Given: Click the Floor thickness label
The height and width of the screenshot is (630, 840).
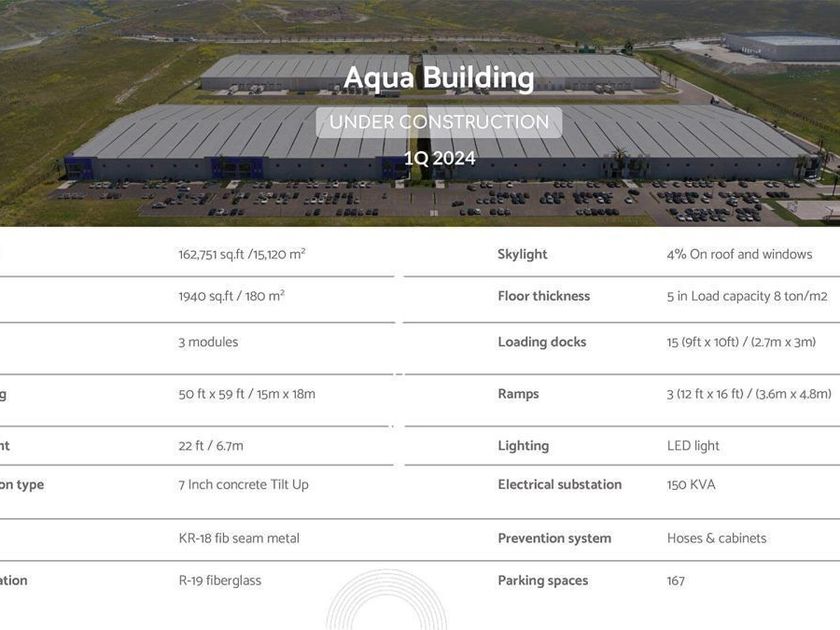Looking at the screenshot, I should point(543,296).
